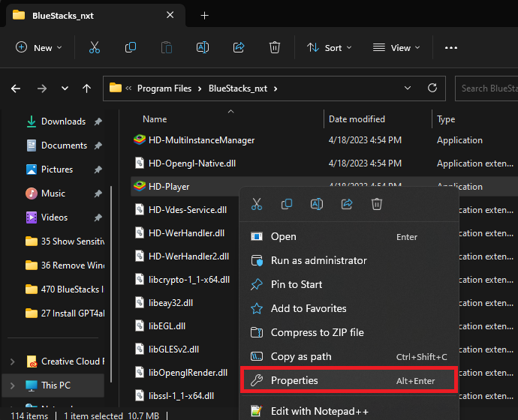Click the Up directory arrow
518x420 pixels.
click(87, 88)
